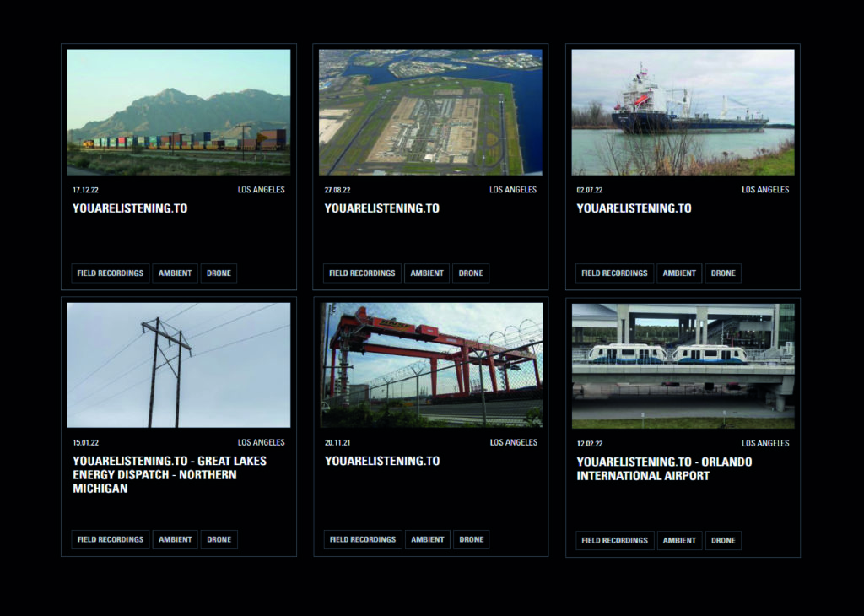This screenshot has height=616, width=864.
Task: Click Ambient tag on Great Lakes card
Action: (175, 539)
